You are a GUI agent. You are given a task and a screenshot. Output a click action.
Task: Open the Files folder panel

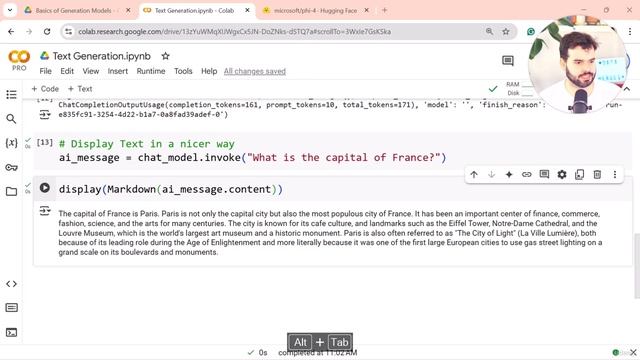(x=11, y=191)
